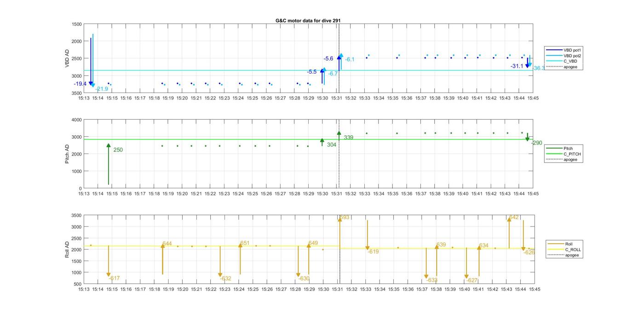Click the 642 roll data label

(x=514, y=217)
